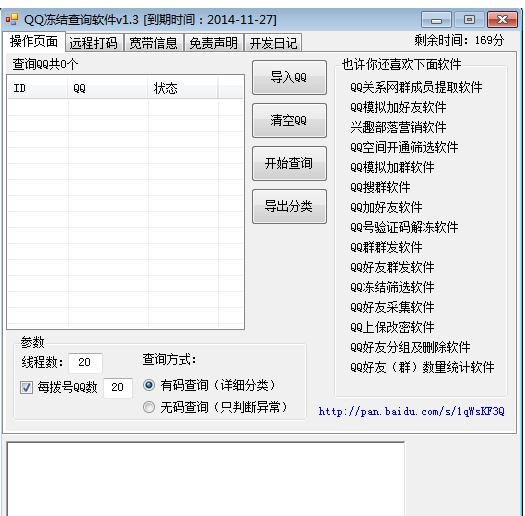Toggle the 每拨号QQ数 checkbox
The image size is (525, 516).
26,388
